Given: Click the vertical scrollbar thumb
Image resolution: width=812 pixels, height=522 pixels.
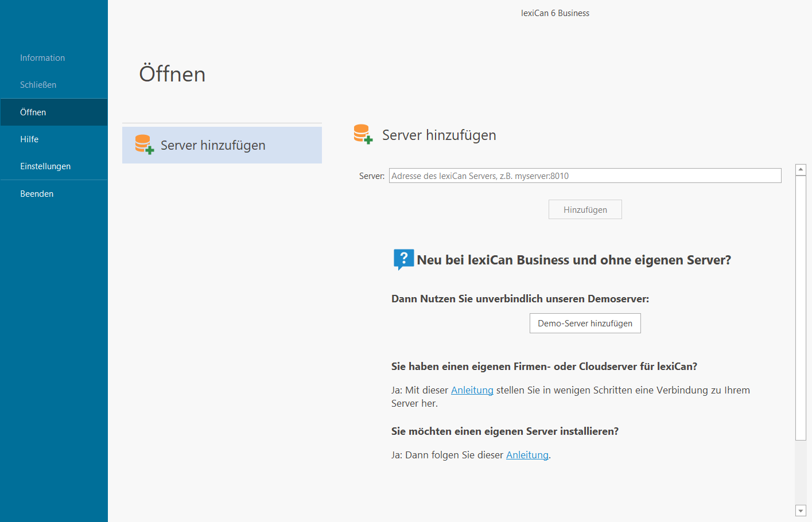Looking at the screenshot, I should click(x=801, y=308).
